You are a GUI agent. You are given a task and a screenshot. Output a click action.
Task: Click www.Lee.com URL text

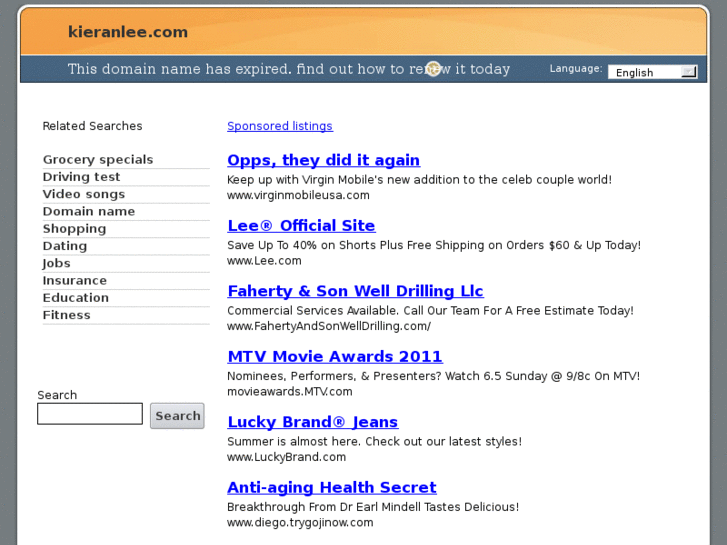[264, 261]
